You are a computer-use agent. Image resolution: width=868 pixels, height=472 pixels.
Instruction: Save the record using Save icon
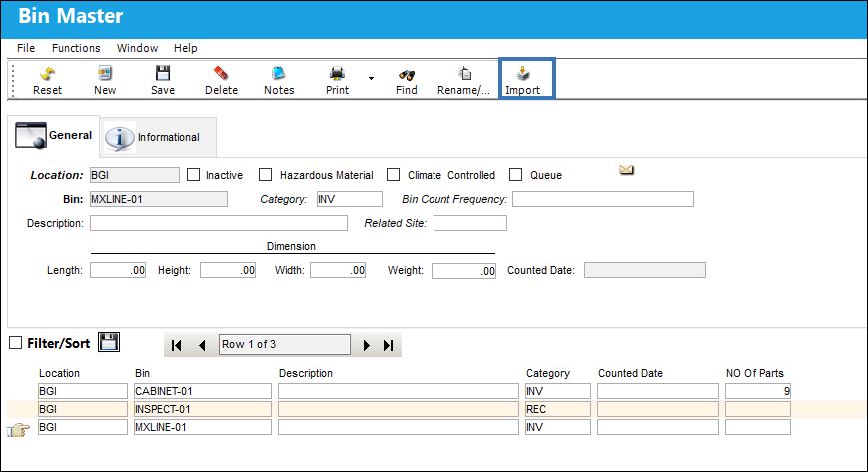coord(163,73)
